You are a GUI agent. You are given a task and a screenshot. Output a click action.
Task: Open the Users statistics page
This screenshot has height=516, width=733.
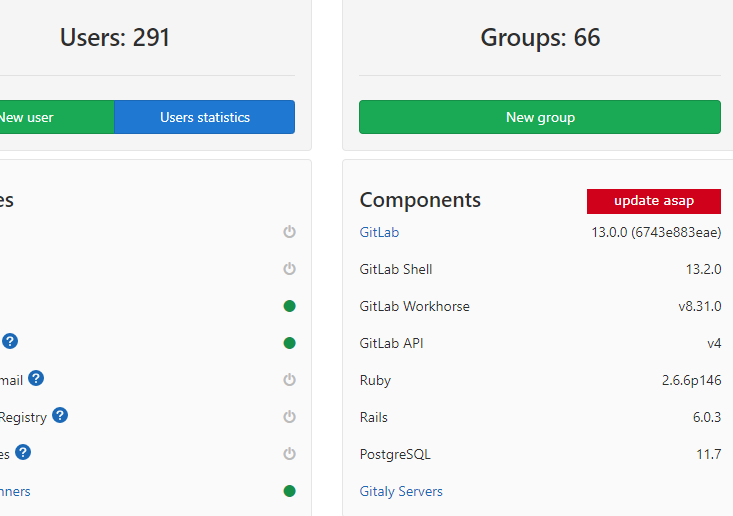(204, 117)
